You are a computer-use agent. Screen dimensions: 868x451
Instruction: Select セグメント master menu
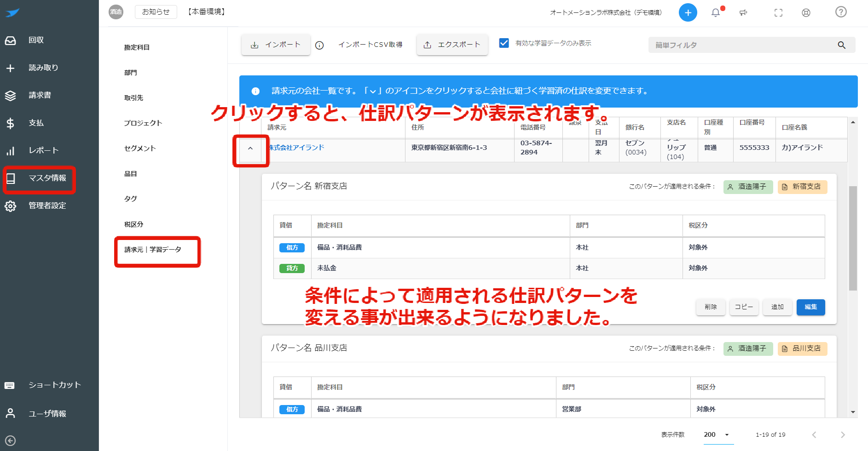[140, 148]
